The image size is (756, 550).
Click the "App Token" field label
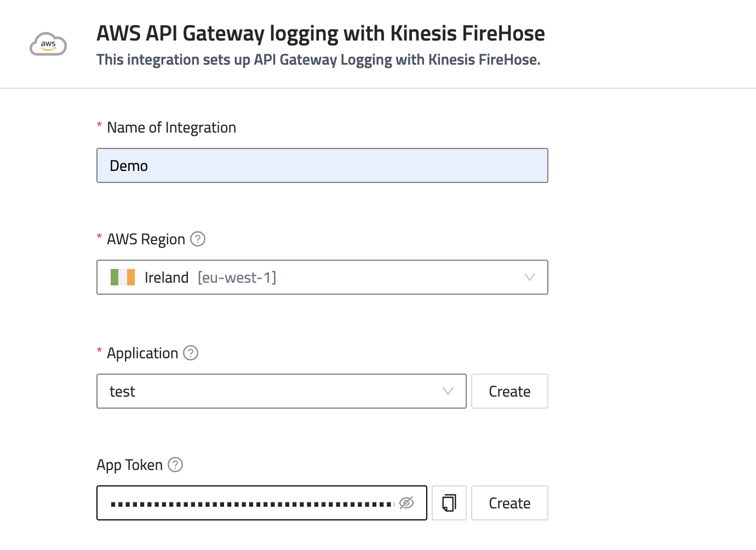coord(130,465)
